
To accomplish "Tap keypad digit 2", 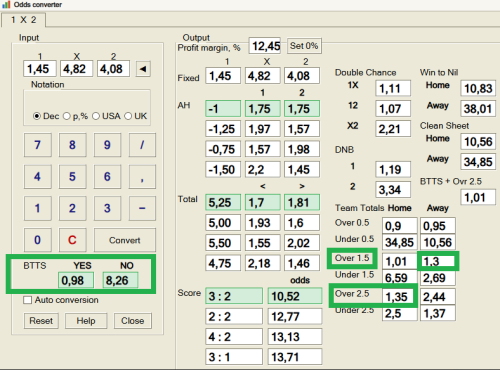I will pyautogui.click(x=73, y=208).
